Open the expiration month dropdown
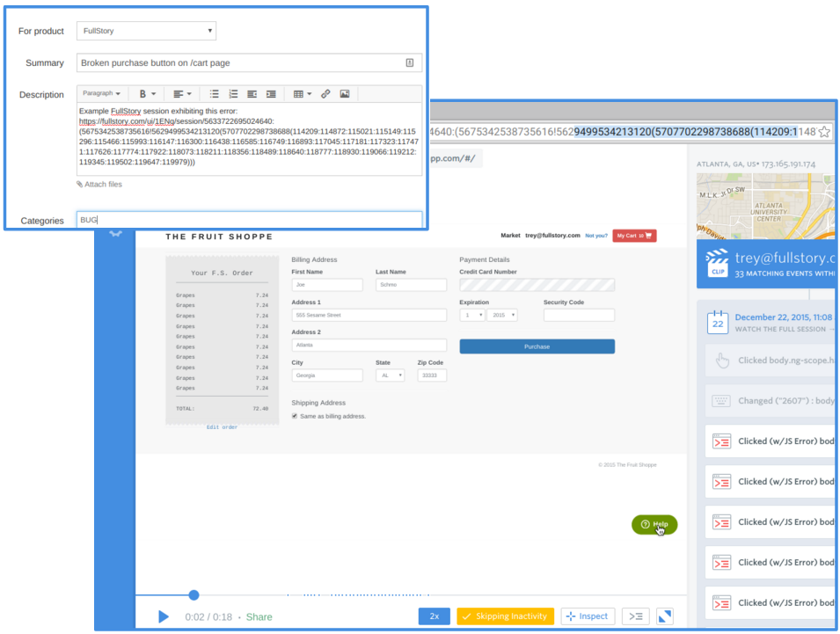This screenshot has width=840, height=634. pyautogui.click(x=472, y=315)
